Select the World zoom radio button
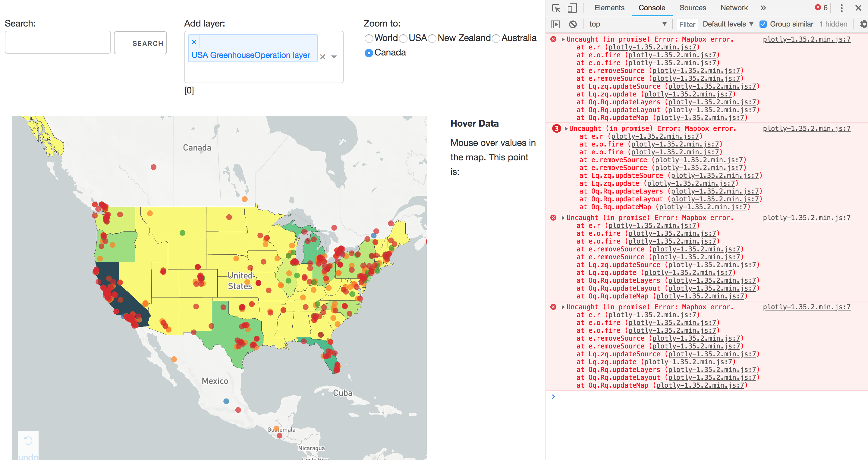 (369, 38)
